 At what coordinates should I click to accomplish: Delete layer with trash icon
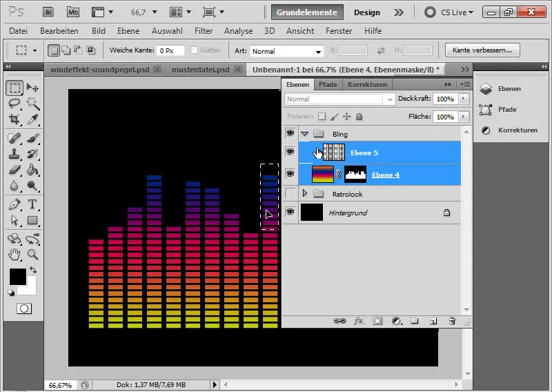coord(452,321)
